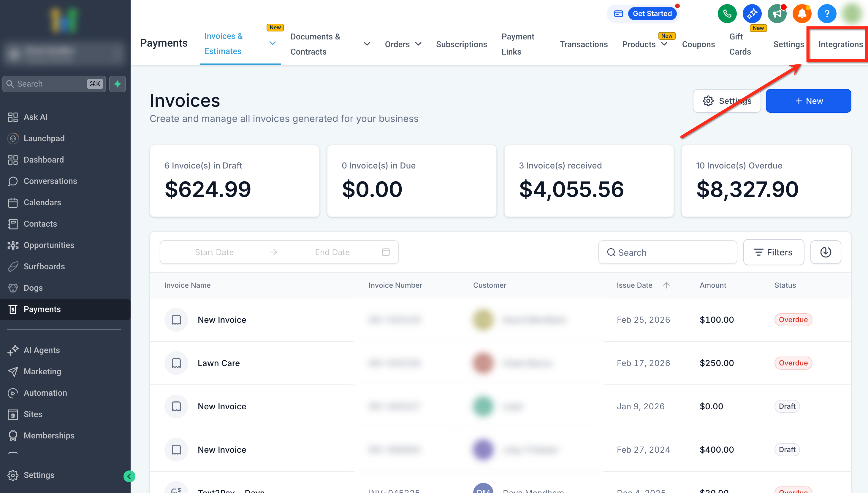Click the download invoices icon button
This screenshot has height=493, width=868.
tap(825, 252)
